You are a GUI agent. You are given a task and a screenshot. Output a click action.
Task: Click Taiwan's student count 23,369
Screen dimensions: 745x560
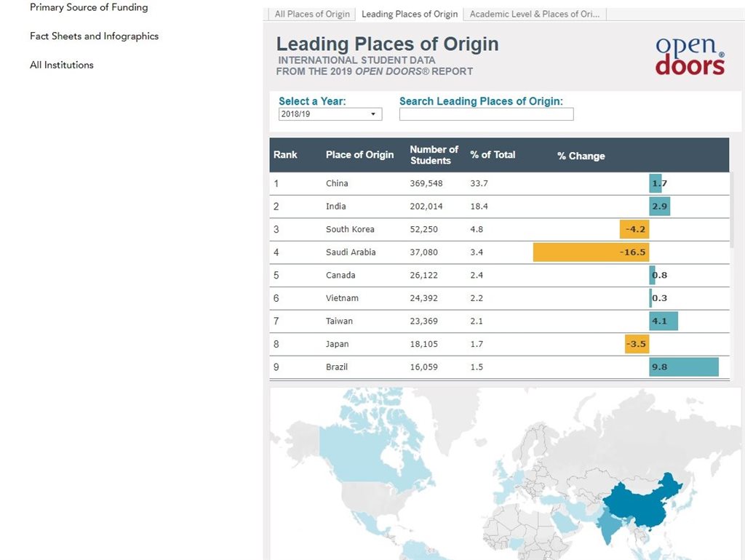[424, 321]
